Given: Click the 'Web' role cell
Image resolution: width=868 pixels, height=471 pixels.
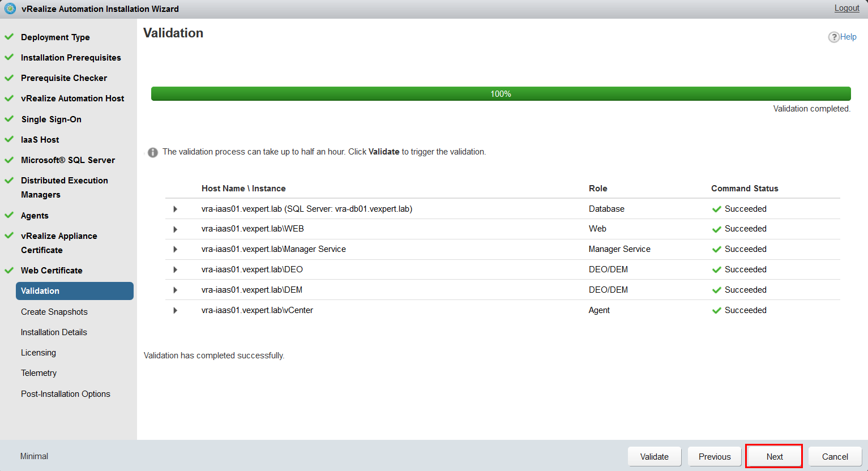Looking at the screenshot, I should coord(597,229).
